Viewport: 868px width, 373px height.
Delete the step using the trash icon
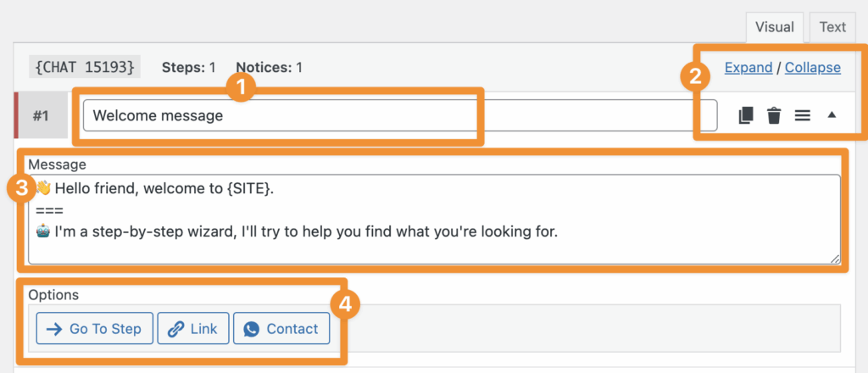774,115
